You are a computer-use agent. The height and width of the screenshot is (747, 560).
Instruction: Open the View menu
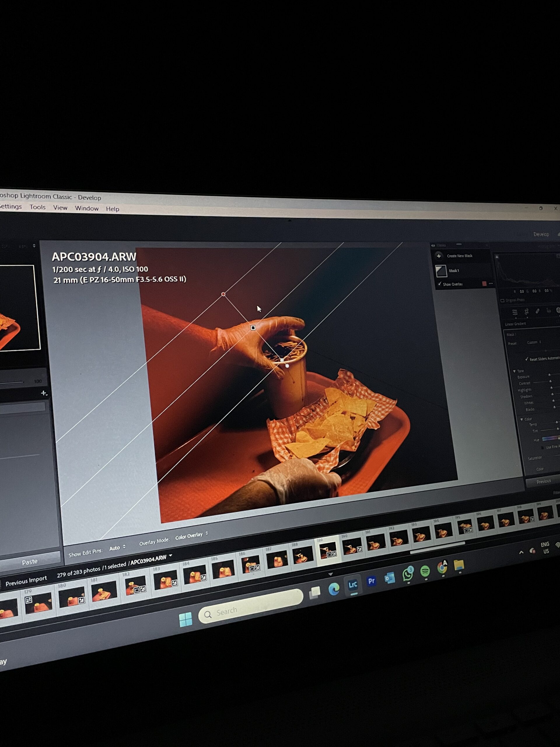[x=60, y=208]
